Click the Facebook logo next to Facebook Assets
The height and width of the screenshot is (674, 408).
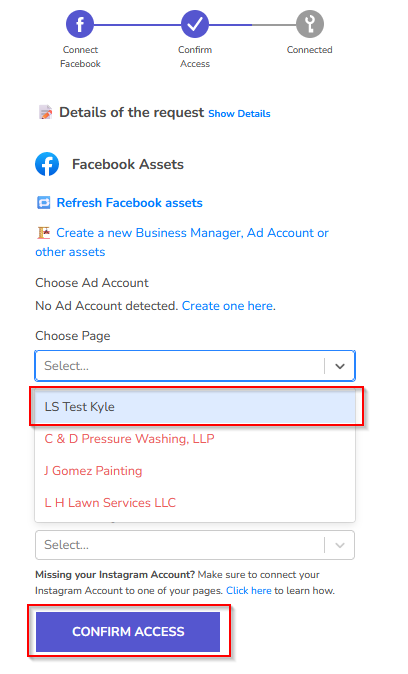tap(47, 164)
